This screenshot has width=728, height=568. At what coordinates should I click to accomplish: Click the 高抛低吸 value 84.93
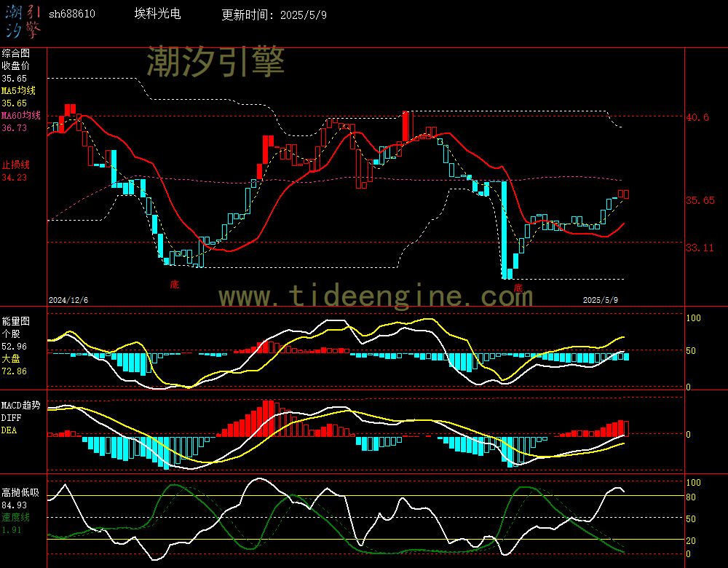(15, 505)
